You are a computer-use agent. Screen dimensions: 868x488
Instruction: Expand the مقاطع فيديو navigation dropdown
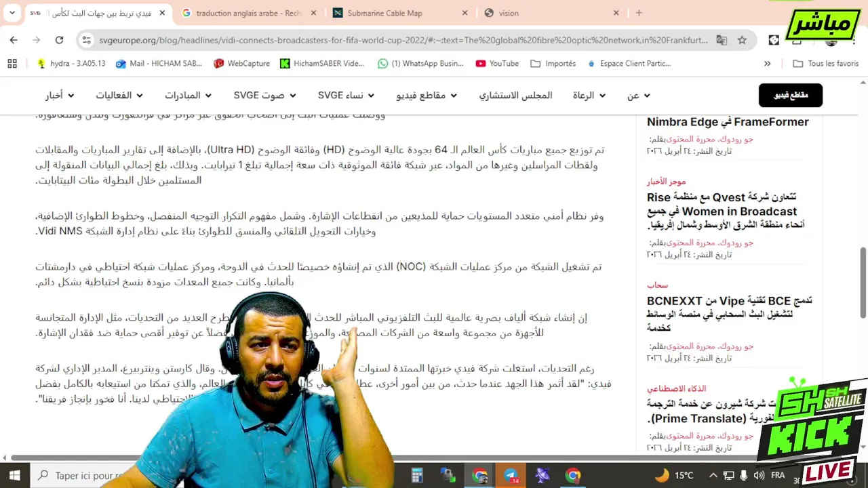click(426, 96)
